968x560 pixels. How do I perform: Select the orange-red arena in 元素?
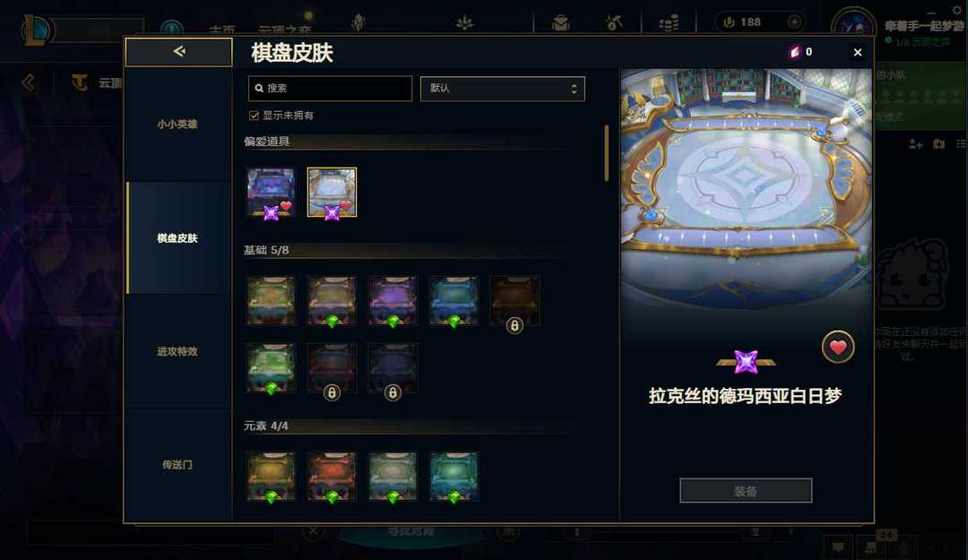[333, 477]
